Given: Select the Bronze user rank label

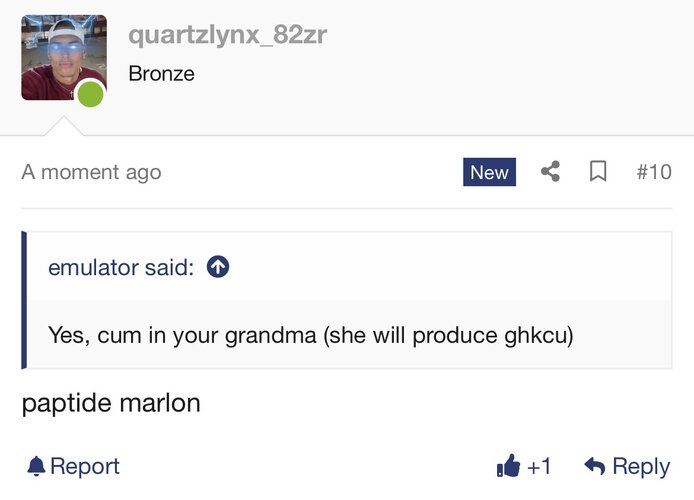Looking at the screenshot, I should [x=162, y=73].
